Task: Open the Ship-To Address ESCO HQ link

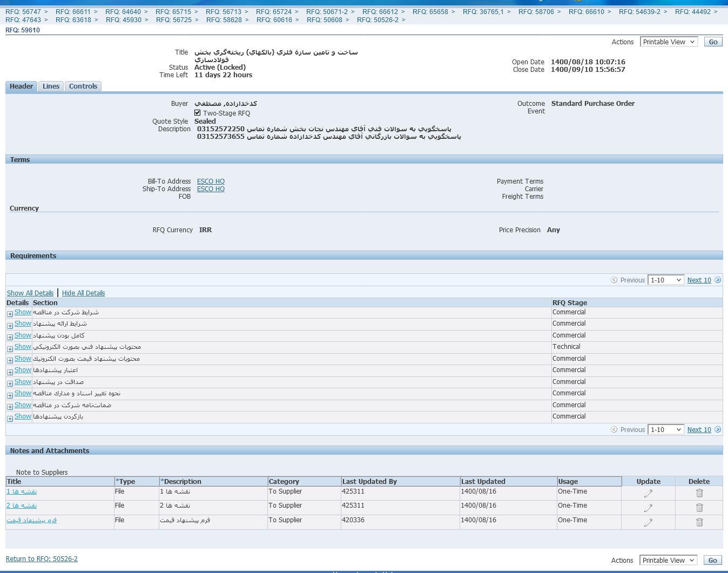Action: pyautogui.click(x=211, y=189)
